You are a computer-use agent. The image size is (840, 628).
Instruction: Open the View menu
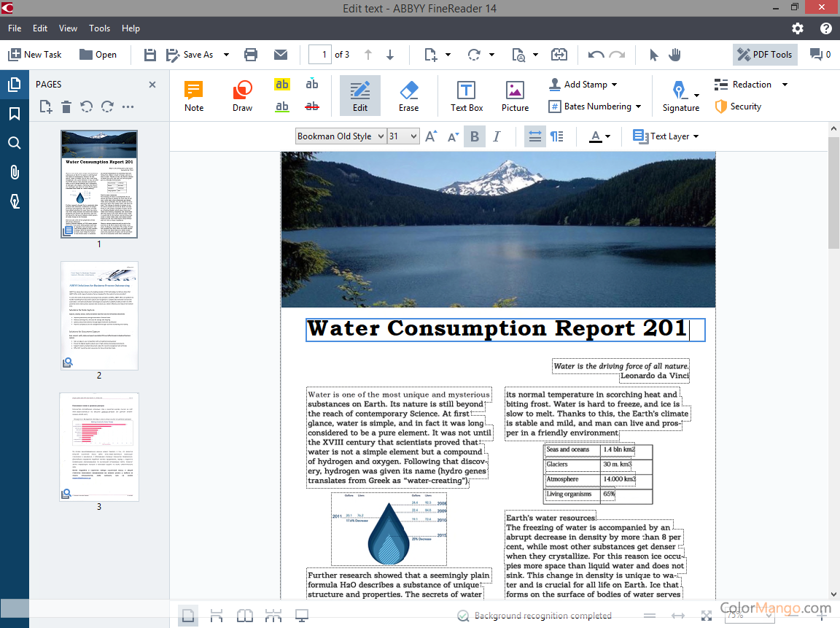click(68, 28)
